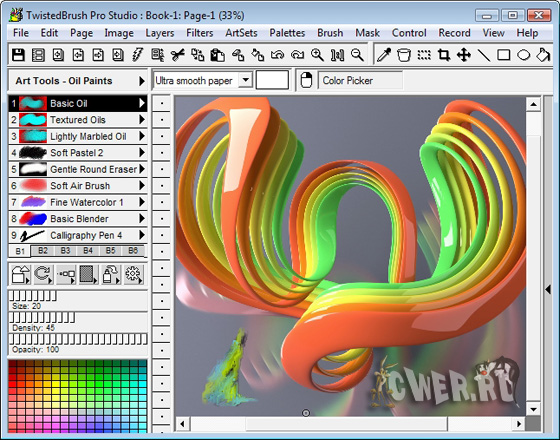The height and width of the screenshot is (440, 560).
Task: Click the scissors Cut icon
Action: point(178,55)
